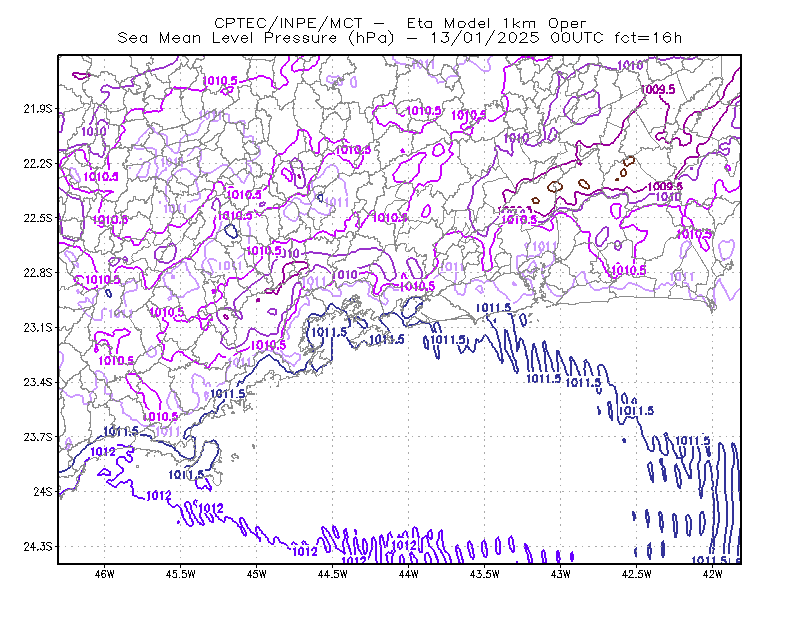Click the 23.4S latitude axis label
The width and height of the screenshot is (800, 618).
[38, 382]
